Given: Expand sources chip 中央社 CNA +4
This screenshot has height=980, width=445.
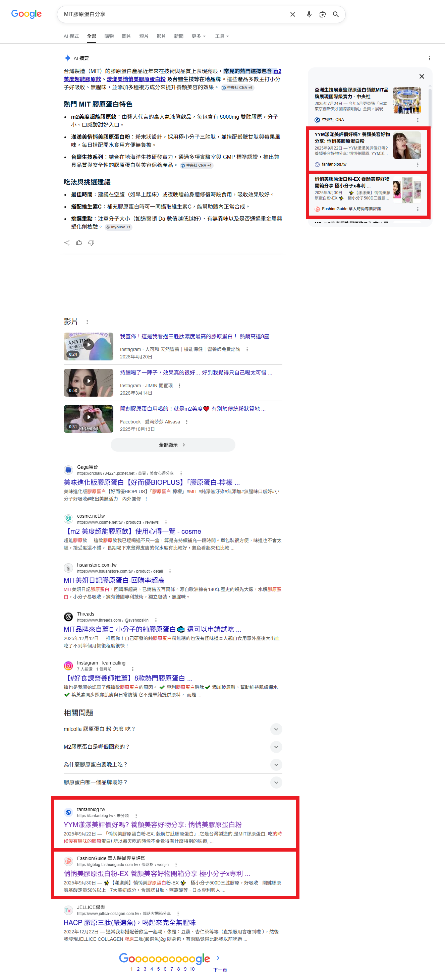Looking at the screenshot, I should click(196, 166).
